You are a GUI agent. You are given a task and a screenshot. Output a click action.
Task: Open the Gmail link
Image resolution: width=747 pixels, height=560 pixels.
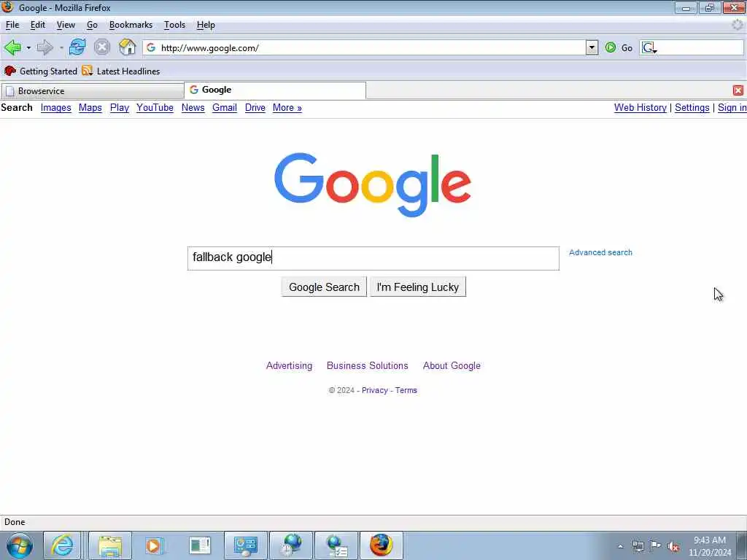(x=225, y=108)
